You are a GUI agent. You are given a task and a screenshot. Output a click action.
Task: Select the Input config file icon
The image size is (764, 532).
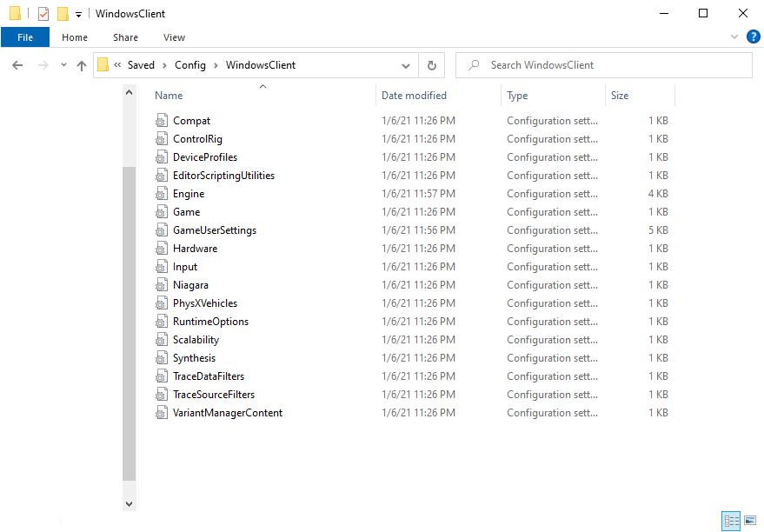162,267
